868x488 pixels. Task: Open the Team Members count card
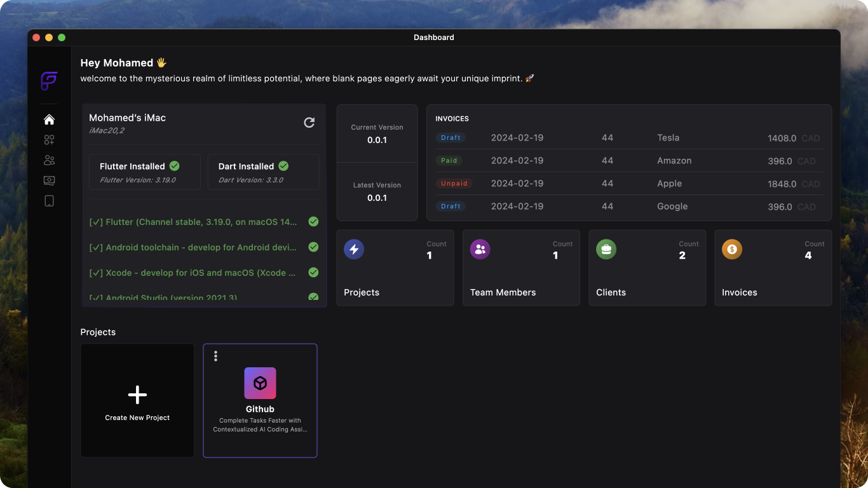521,268
